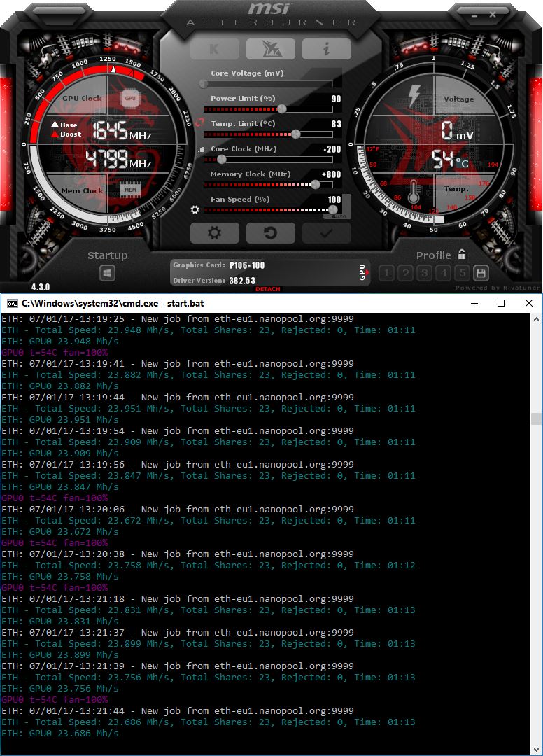Open the cmd.exe window system menu icon

(x=12, y=303)
